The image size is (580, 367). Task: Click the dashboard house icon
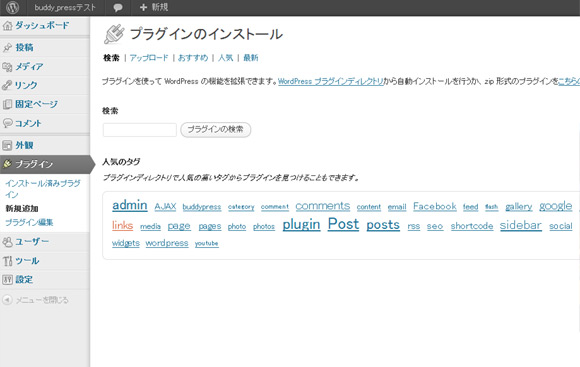click(7, 26)
